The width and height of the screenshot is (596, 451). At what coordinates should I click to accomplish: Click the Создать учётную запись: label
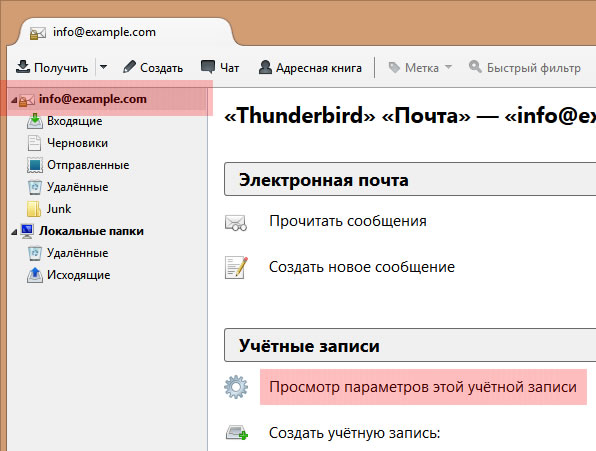coord(354,433)
